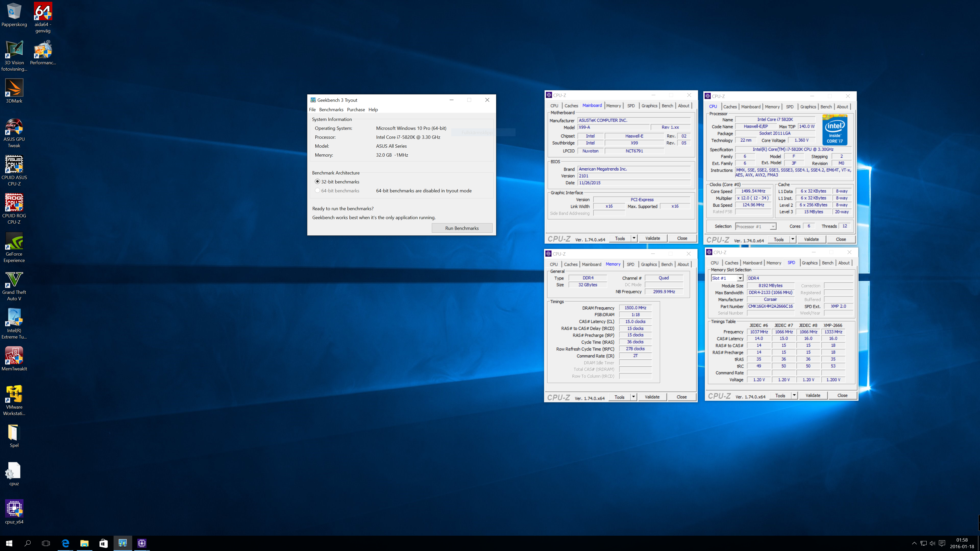Switch to Caches tab in Mainboard CPU-Z window
This screenshot has width=980, height=551.
click(571, 106)
